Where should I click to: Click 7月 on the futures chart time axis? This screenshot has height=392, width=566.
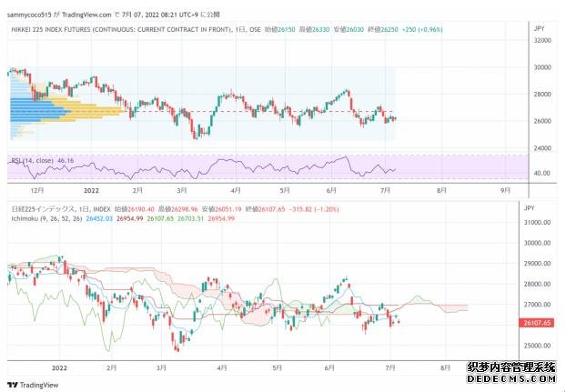[x=386, y=190]
